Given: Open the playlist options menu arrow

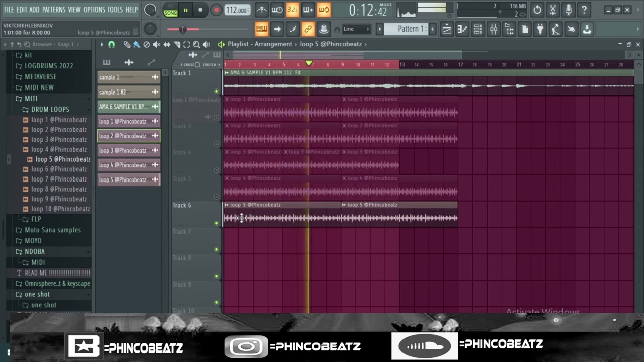Looking at the screenshot, I should (102, 44).
